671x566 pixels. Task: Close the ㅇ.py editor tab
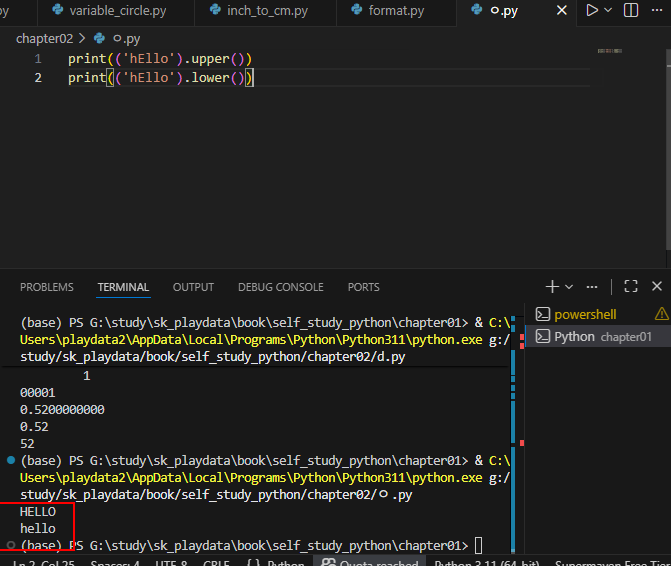tap(561, 10)
